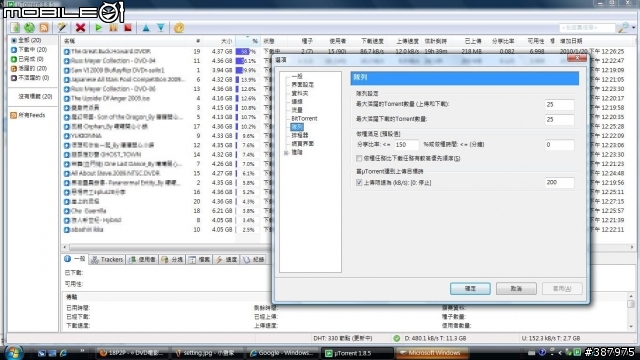Screen dimensions: 640x360
Task: Open the 分塊 (pieces) tab in details pane
Action: pos(172,260)
